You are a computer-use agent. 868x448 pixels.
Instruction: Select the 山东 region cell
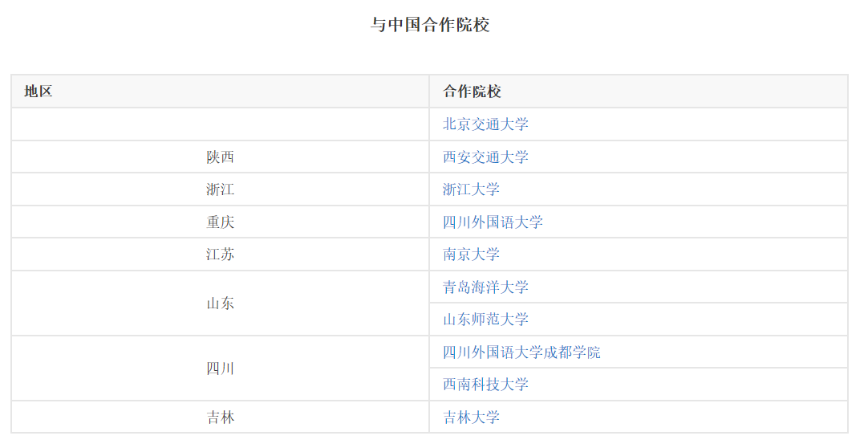[x=221, y=303]
